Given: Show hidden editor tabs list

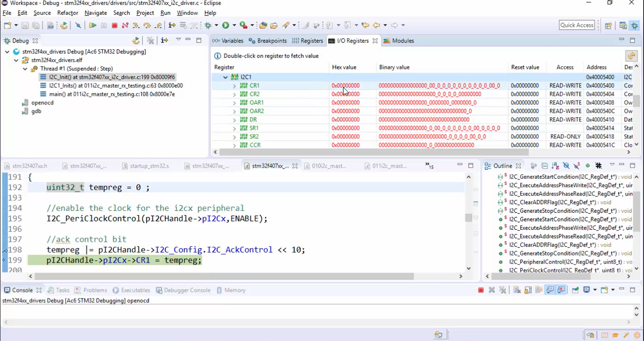Looking at the screenshot, I should coord(429,165).
